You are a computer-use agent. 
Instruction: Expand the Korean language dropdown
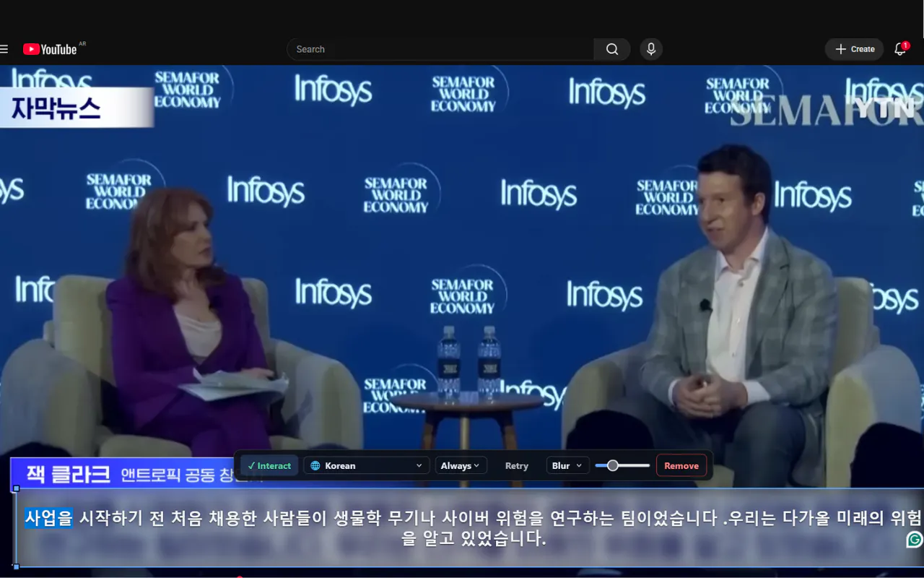click(x=367, y=466)
